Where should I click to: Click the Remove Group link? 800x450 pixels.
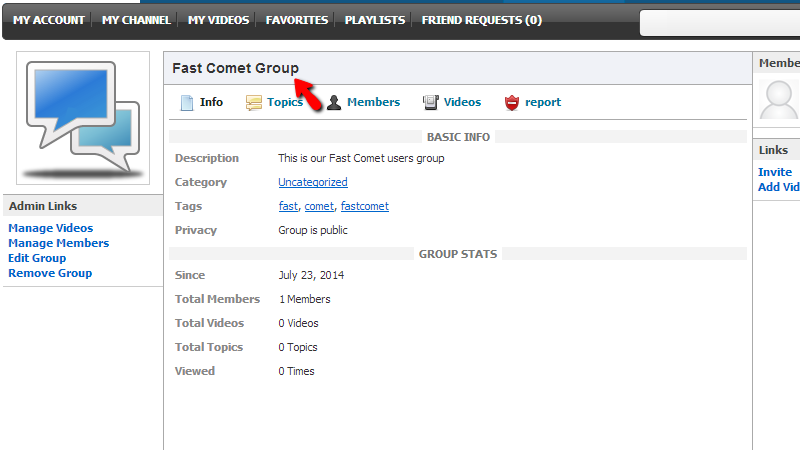click(x=50, y=273)
